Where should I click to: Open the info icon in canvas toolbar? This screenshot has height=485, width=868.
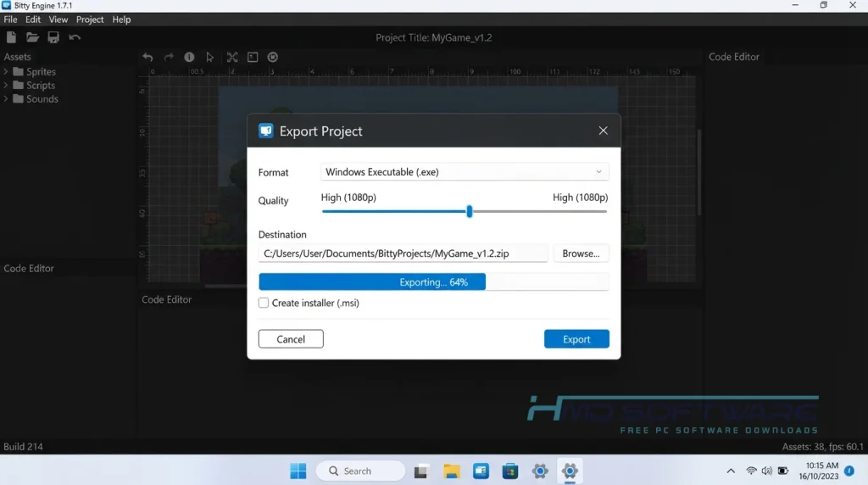(189, 57)
